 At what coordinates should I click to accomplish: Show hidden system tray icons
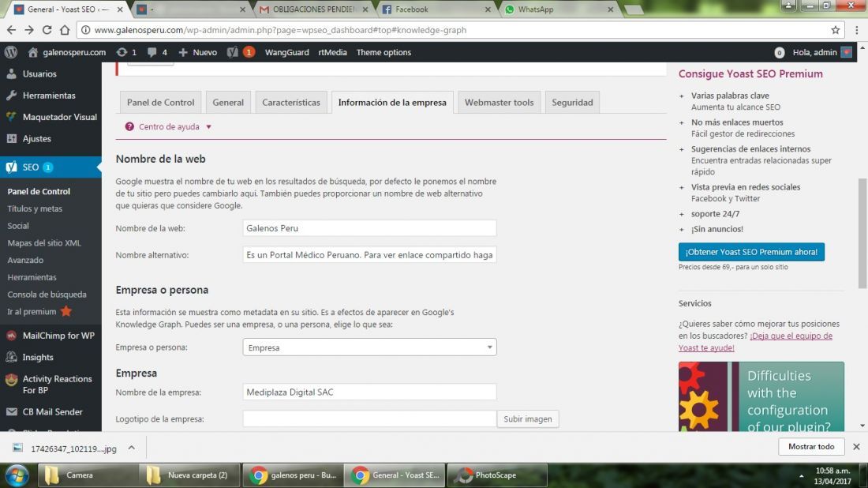(x=801, y=476)
